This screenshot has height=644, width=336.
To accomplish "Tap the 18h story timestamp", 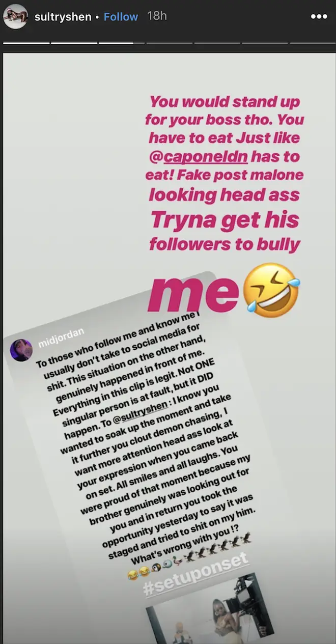I will point(157,17).
